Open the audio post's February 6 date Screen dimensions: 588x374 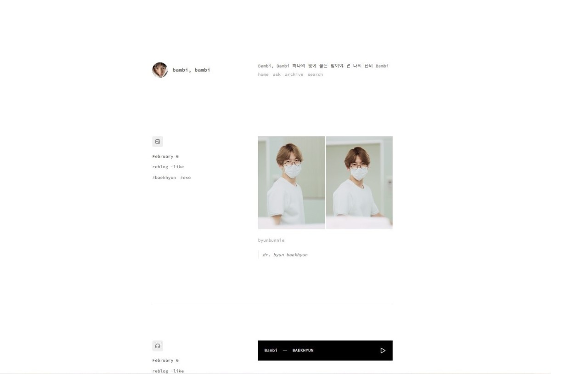tap(165, 360)
